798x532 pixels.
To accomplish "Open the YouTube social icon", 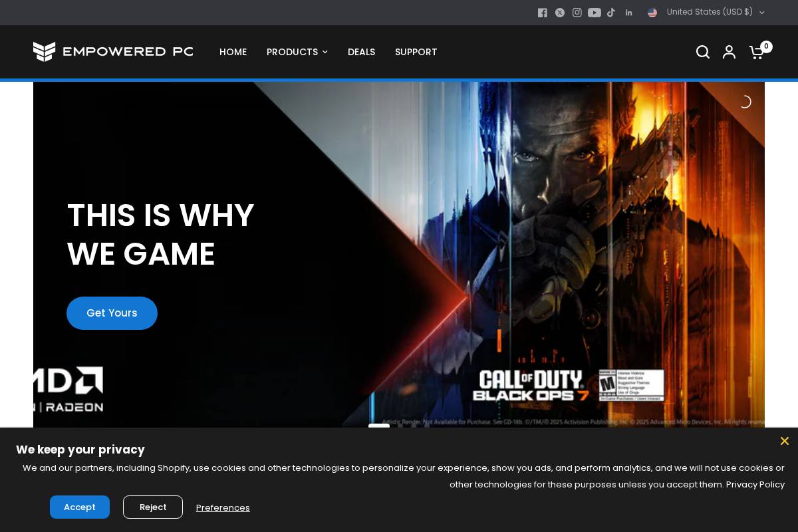I will pos(595,13).
